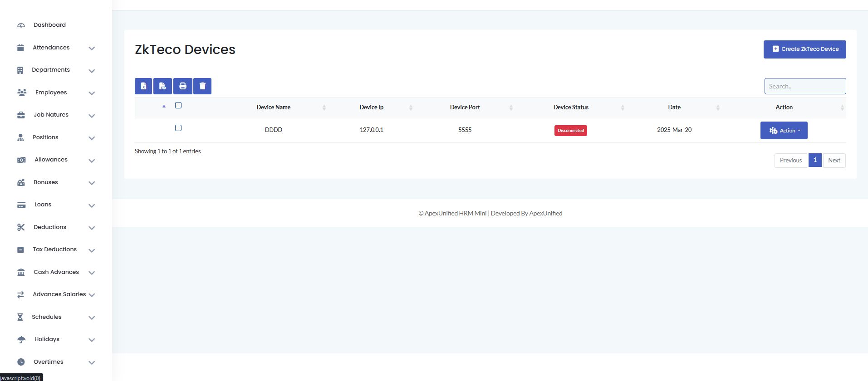Open the Action dropdown for DDDD
Viewport: 868px width, 381px height.
(x=784, y=131)
